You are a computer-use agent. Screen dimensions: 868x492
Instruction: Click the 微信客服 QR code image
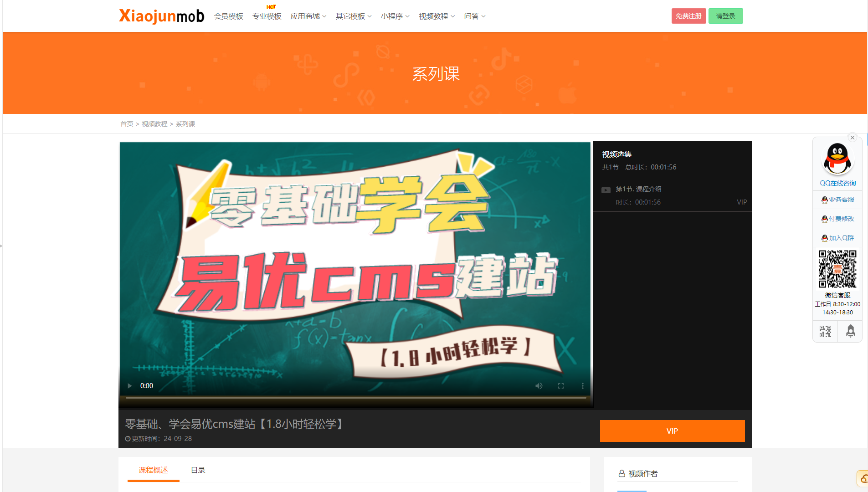pyautogui.click(x=837, y=269)
